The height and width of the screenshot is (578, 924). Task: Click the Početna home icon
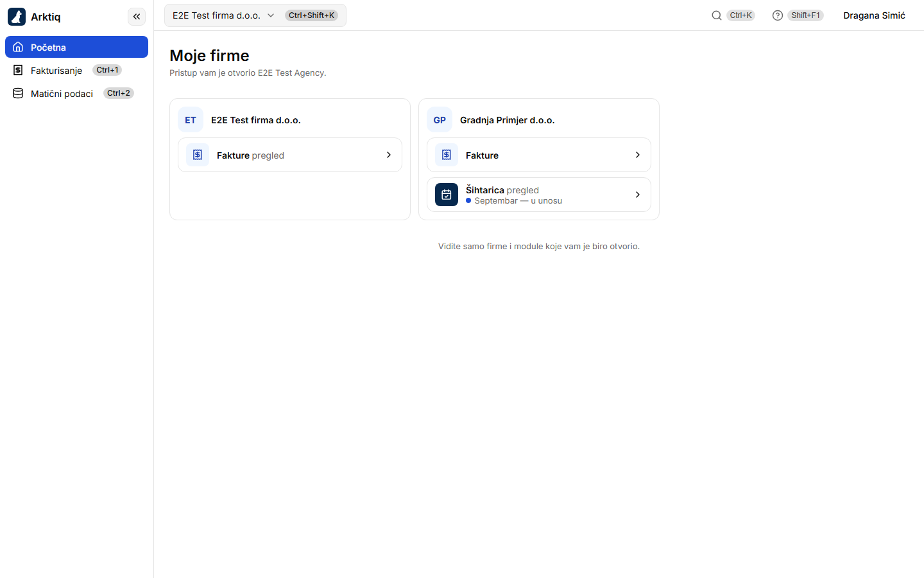[18, 47]
